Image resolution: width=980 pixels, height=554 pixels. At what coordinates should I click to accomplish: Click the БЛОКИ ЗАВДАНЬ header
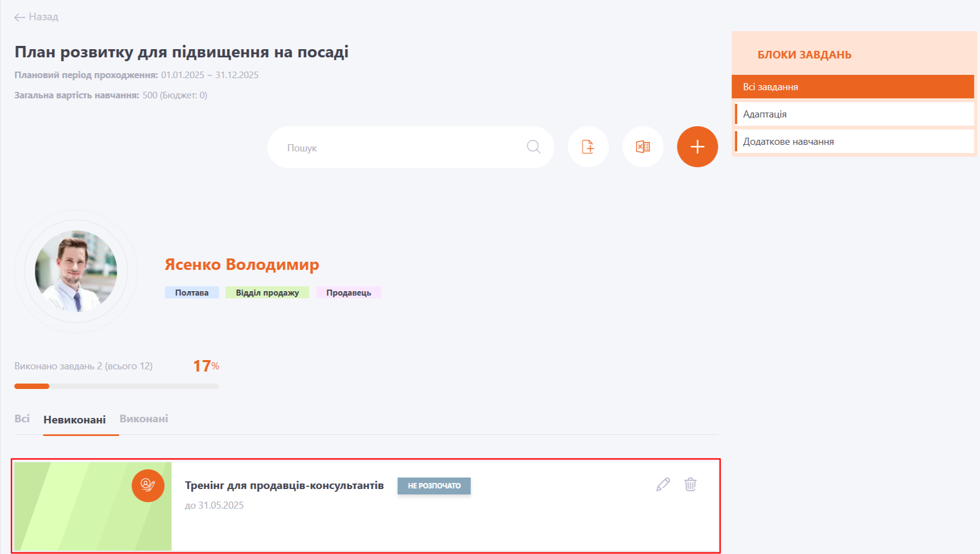[x=804, y=55]
